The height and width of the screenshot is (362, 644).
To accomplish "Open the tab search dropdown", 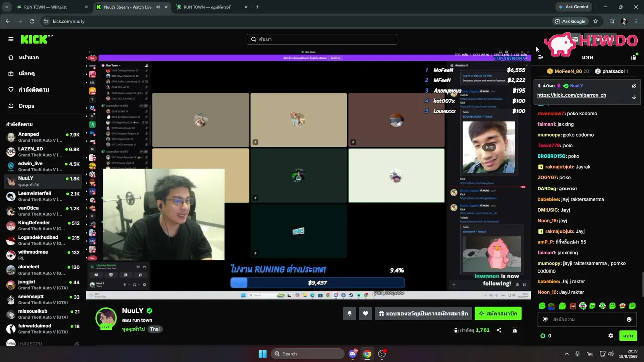I will tap(7, 7).
